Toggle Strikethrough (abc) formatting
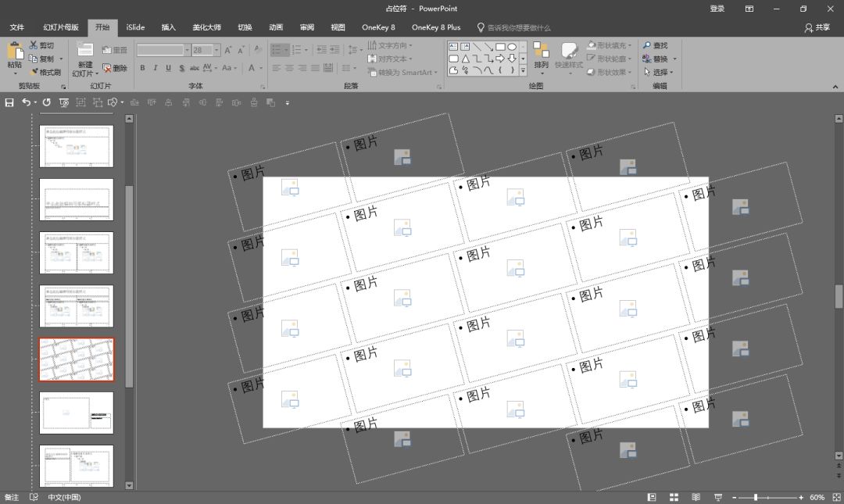 pos(195,68)
